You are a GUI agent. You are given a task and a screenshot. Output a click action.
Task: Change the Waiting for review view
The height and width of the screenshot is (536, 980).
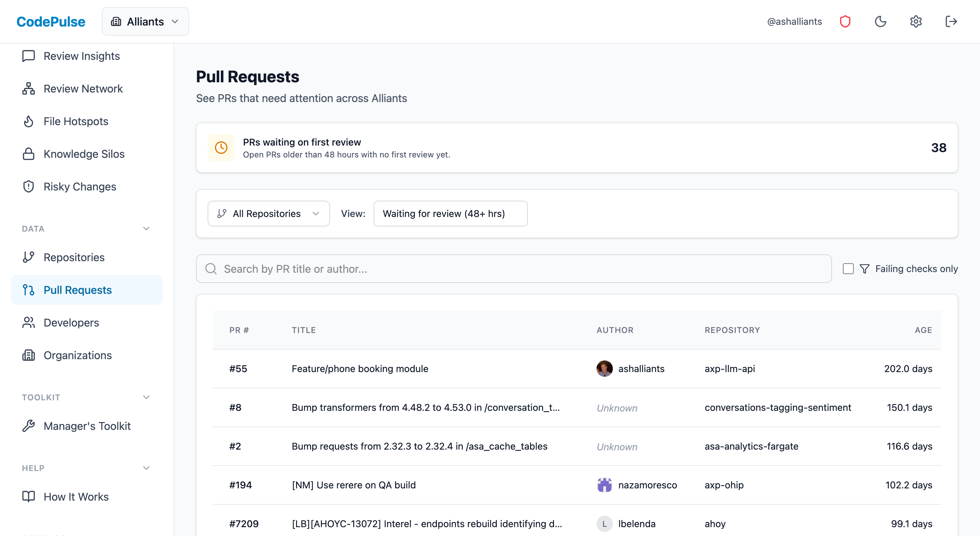point(450,214)
